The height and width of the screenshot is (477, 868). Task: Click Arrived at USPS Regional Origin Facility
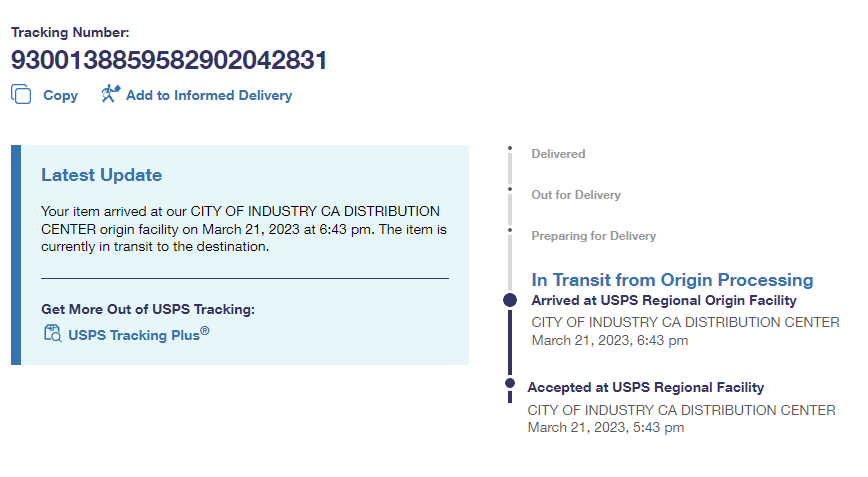pos(664,300)
